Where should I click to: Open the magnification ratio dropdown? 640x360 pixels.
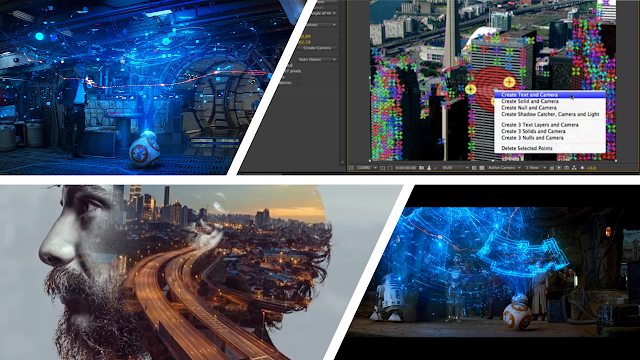pos(367,168)
